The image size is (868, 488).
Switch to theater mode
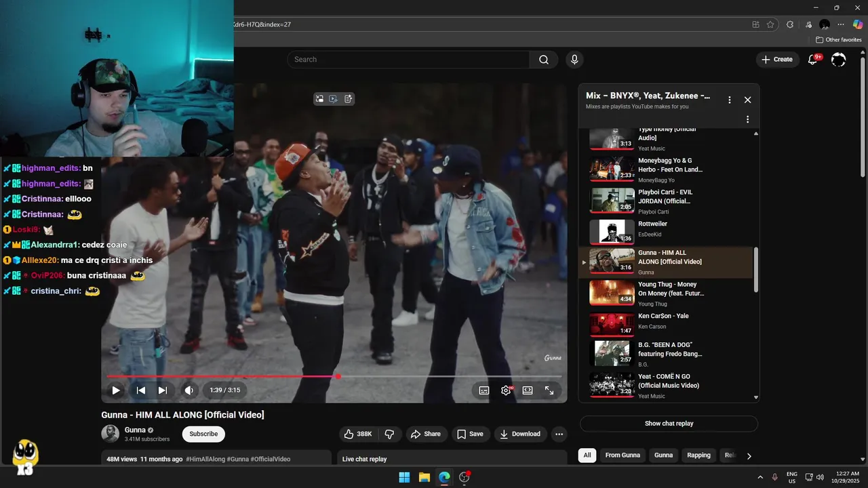[528, 390]
